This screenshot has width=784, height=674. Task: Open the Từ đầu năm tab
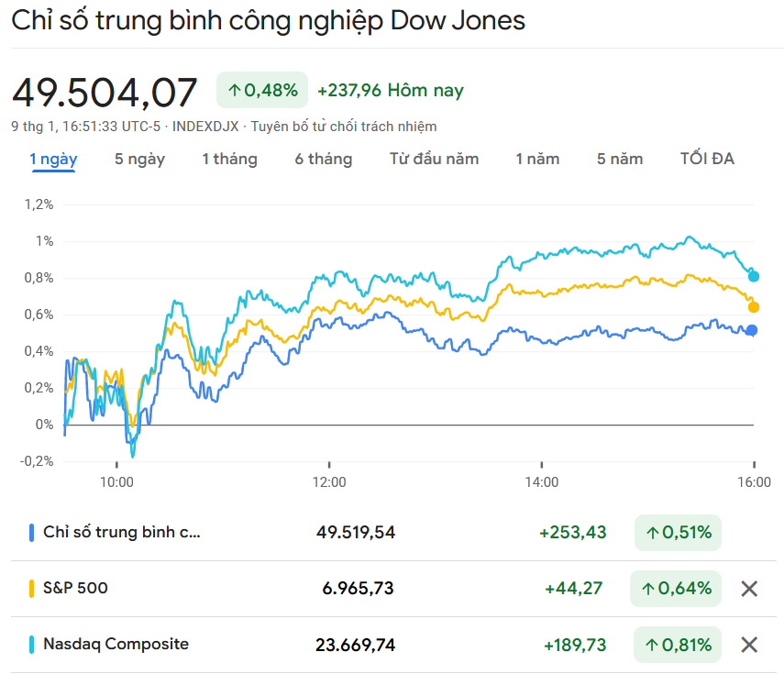tap(434, 160)
